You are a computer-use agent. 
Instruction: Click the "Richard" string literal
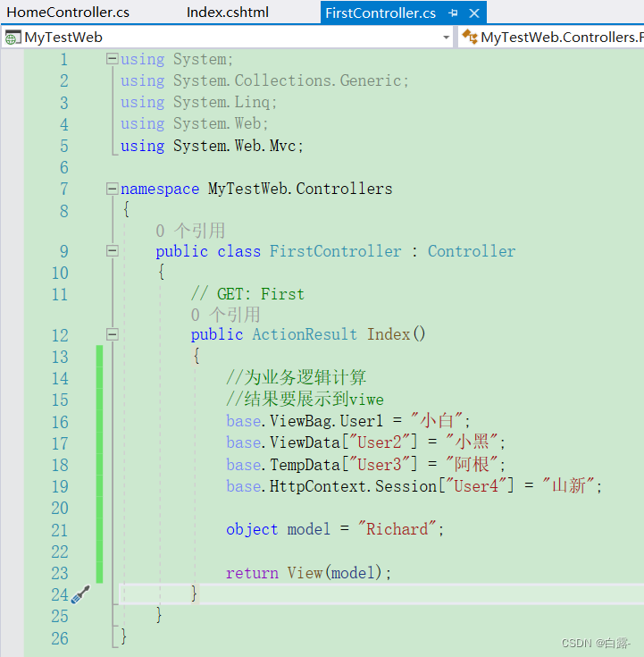tap(397, 529)
